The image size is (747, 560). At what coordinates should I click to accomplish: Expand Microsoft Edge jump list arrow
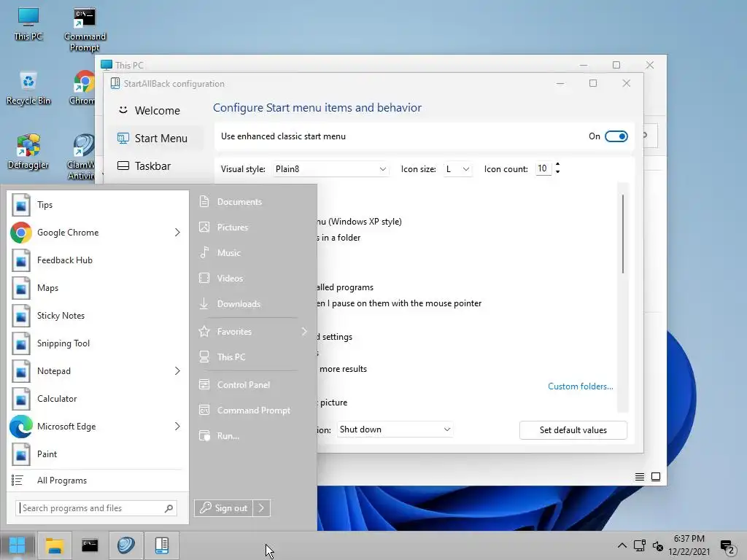point(177,426)
